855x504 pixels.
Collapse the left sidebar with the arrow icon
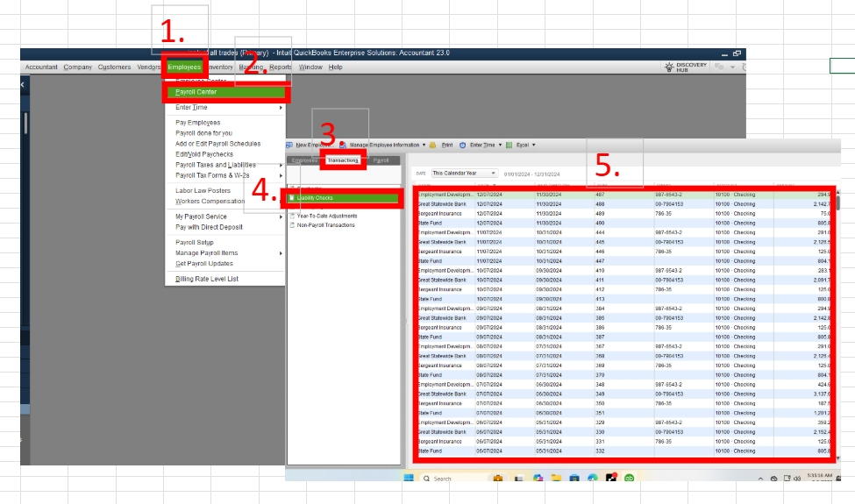click(x=22, y=84)
